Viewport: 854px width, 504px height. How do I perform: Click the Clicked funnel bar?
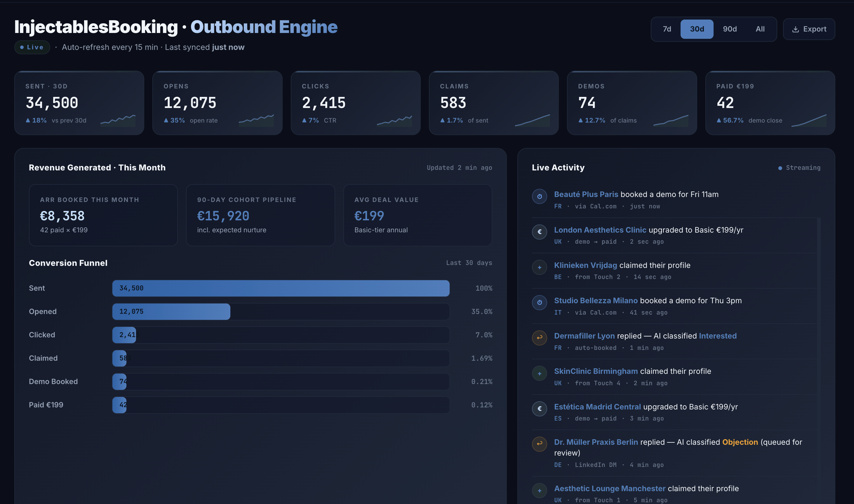[x=124, y=335]
